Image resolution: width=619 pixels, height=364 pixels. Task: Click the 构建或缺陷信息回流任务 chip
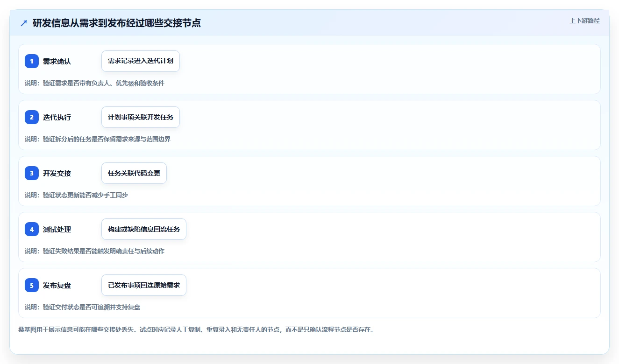pos(144,229)
